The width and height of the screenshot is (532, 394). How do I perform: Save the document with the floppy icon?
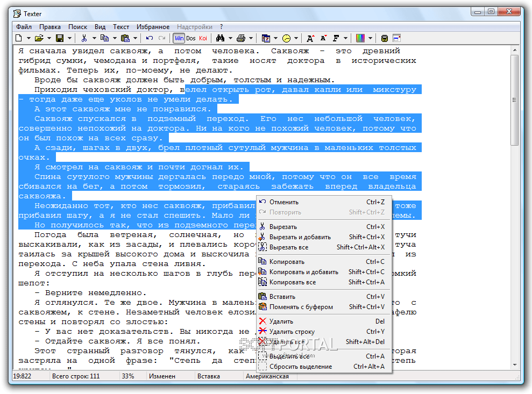60,38
